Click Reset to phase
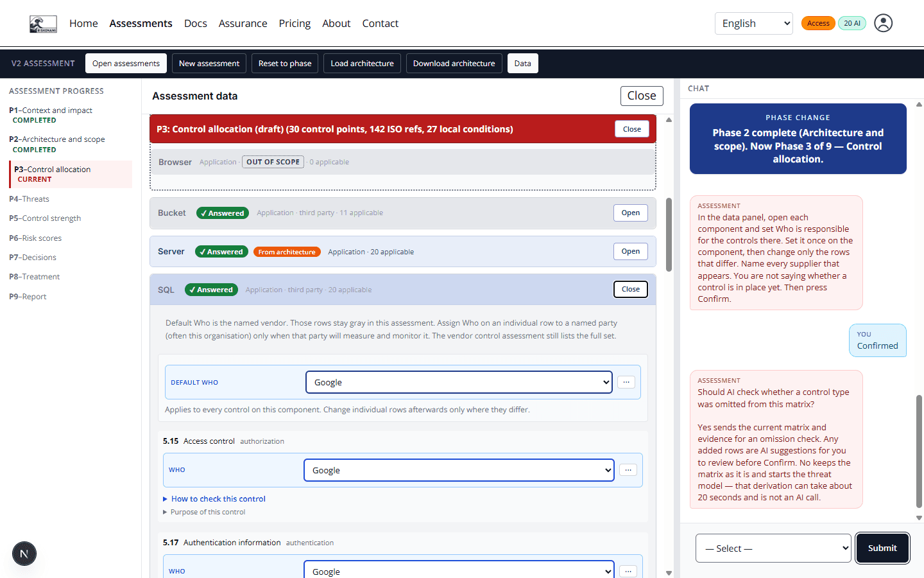The image size is (924, 578). 285,64
